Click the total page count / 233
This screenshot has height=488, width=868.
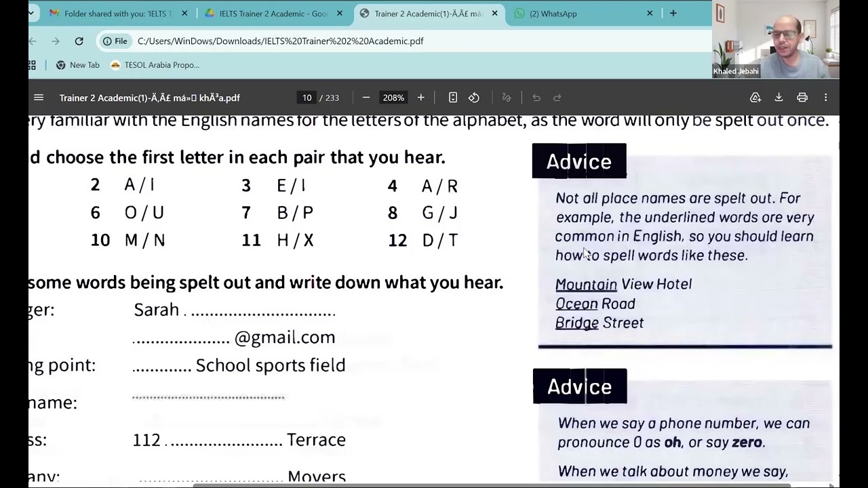point(329,98)
